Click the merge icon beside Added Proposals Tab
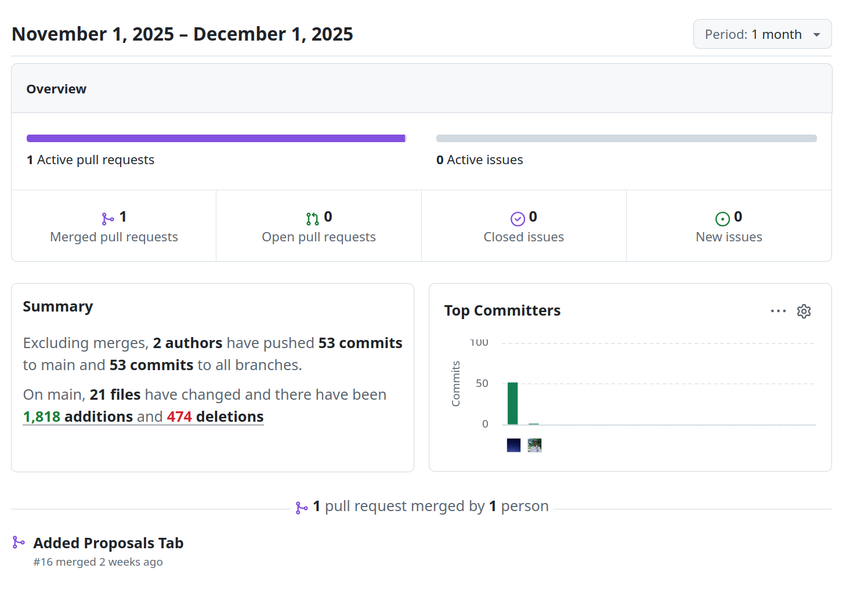The height and width of the screenshot is (608, 868). tap(19, 542)
